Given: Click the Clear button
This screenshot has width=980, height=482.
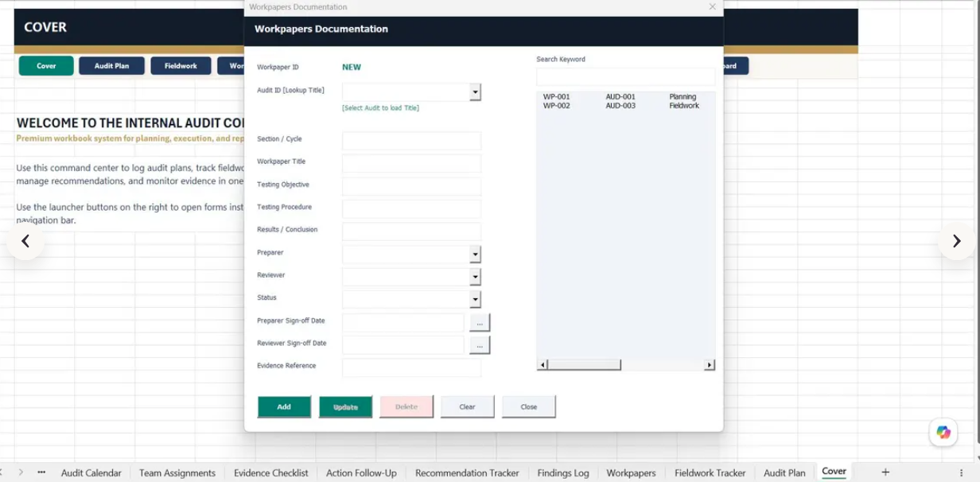Looking at the screenshot, I should coord(468,406).
